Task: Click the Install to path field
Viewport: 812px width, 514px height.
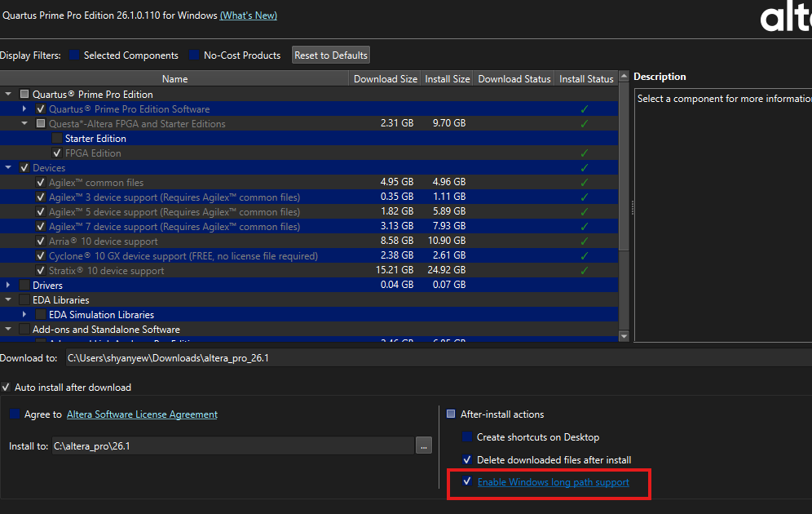Action: pyautogui.click(x=232, y=445)
